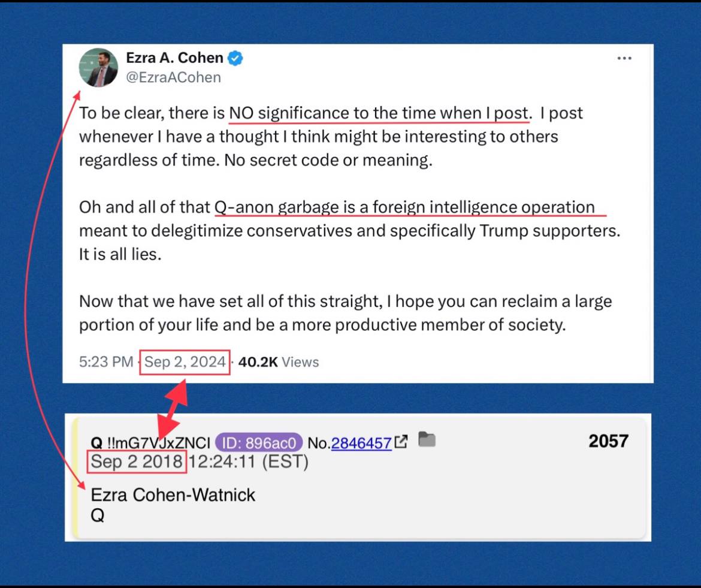Open post number link 2846457
Screen dimensions: 701x588
[361, 443]
